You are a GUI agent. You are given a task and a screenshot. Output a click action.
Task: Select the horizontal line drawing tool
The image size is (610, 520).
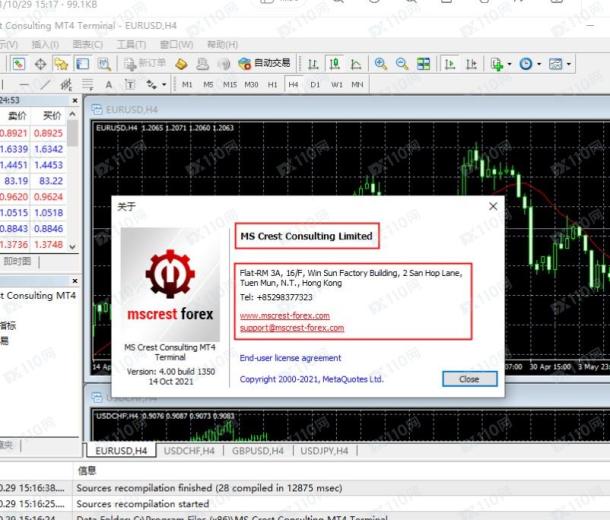(24, 84)
